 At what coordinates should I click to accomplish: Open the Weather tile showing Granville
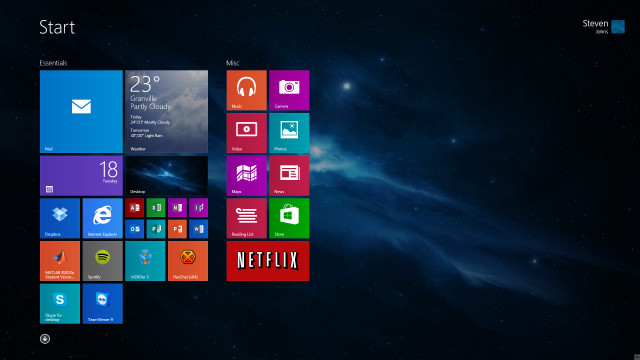coord(167,111)
